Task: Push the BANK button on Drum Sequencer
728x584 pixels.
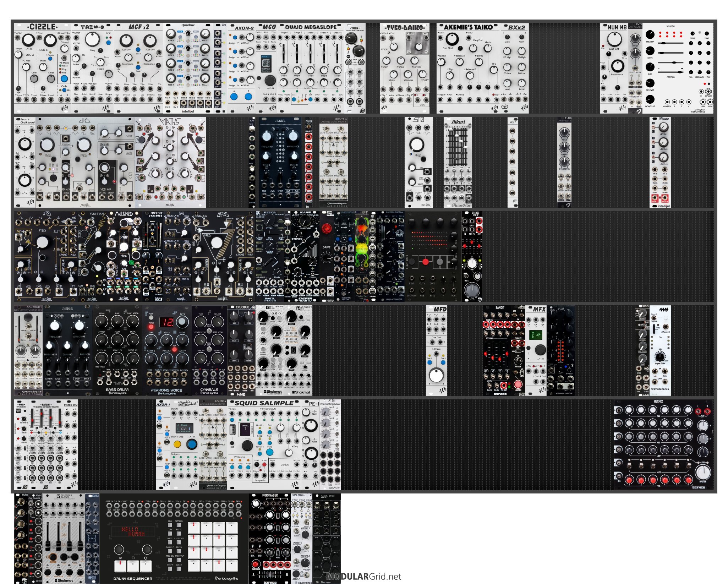Action: pyautogui.click(x=170, y=525)
